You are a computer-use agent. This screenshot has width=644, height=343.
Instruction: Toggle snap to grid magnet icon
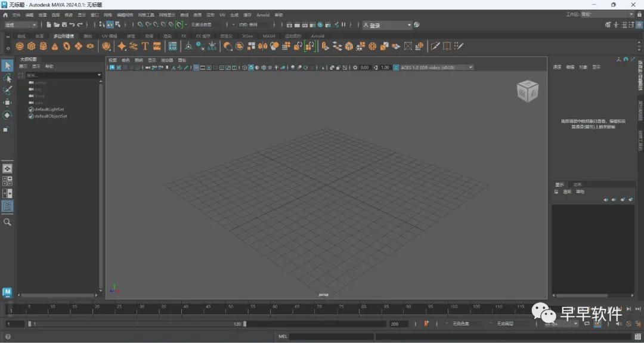140,25
